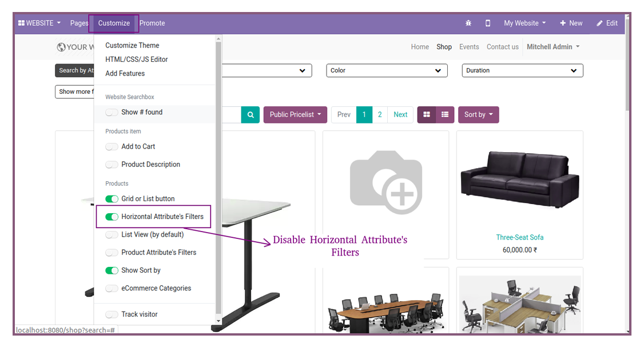Enable eCommerce Categories toggle
This screenshot has width=644, height=347.
(x=112, y=288)
